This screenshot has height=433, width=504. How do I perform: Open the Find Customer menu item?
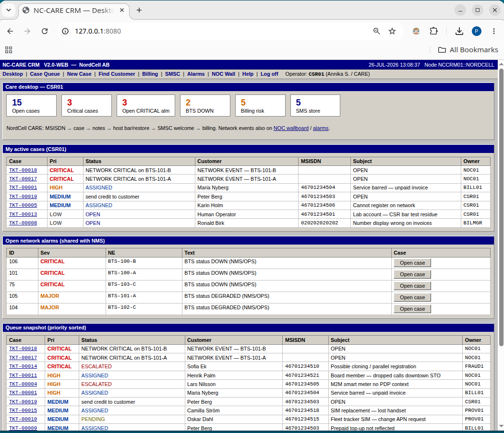point(117,74)
